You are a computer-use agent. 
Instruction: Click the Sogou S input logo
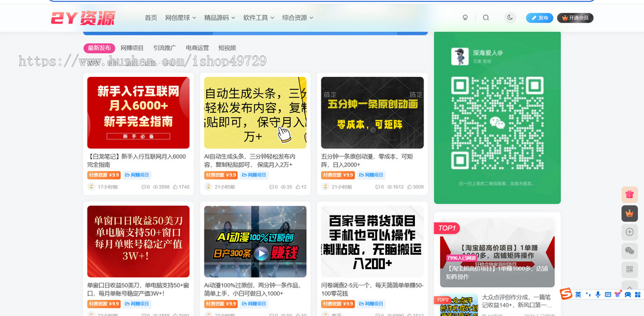[x=566, y=295]
